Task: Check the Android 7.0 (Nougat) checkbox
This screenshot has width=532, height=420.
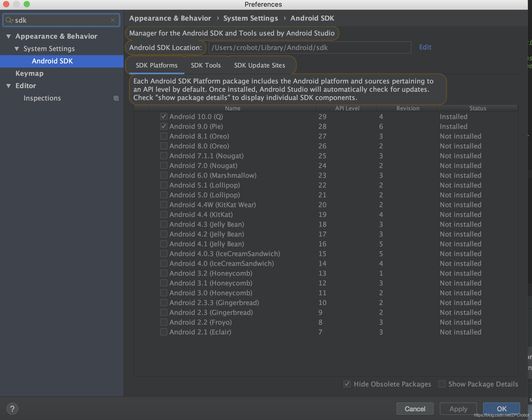Action: pos(164,166)
